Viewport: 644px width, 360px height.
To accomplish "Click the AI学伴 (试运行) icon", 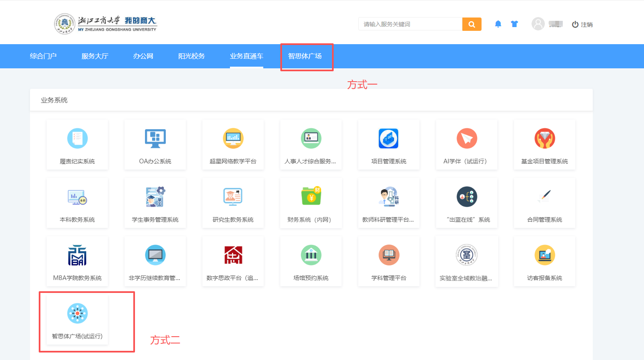I will 467,139.
